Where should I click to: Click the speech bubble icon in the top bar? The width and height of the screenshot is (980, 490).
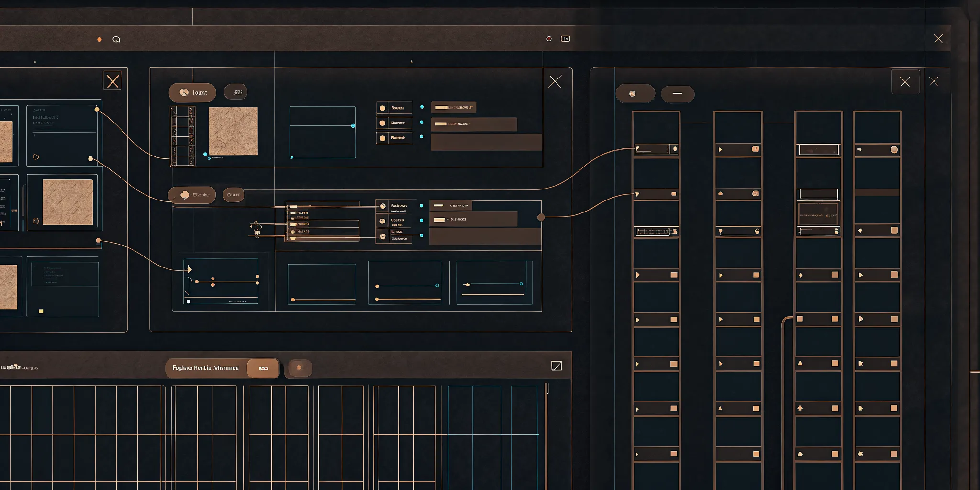click(x=116, y=39)
